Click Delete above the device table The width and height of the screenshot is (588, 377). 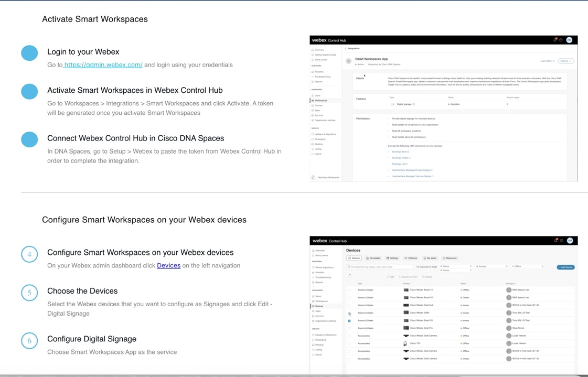(427, 277)
